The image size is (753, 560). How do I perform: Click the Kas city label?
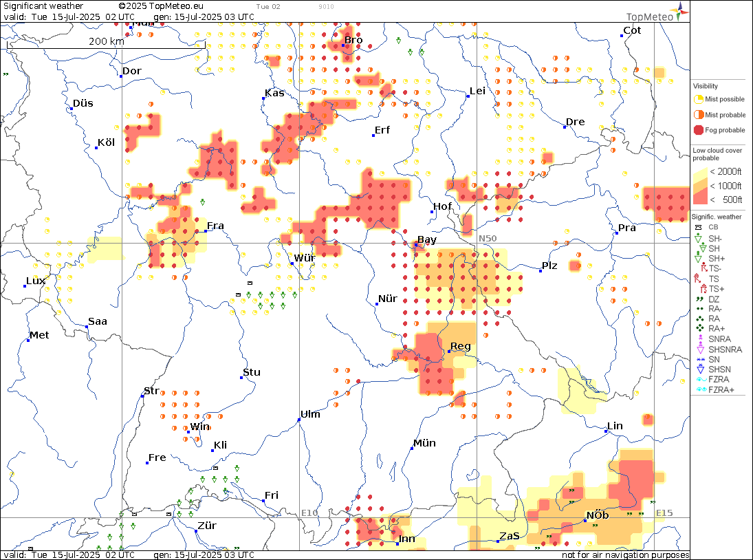(x=274, y=93)
